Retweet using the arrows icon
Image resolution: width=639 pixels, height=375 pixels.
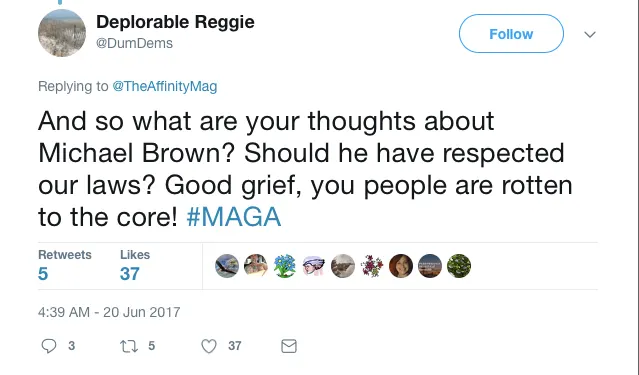tap(129, 346)
